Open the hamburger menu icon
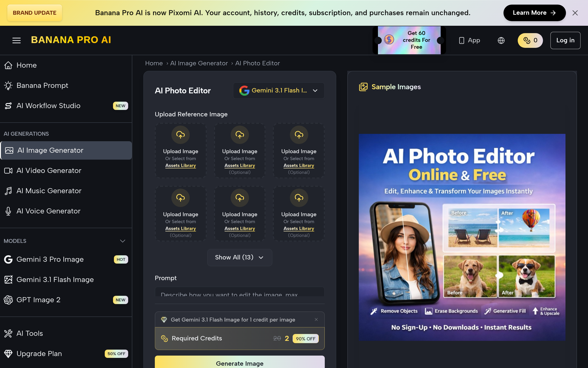Screen dimensions: 588x368 (x=17, y=40)
